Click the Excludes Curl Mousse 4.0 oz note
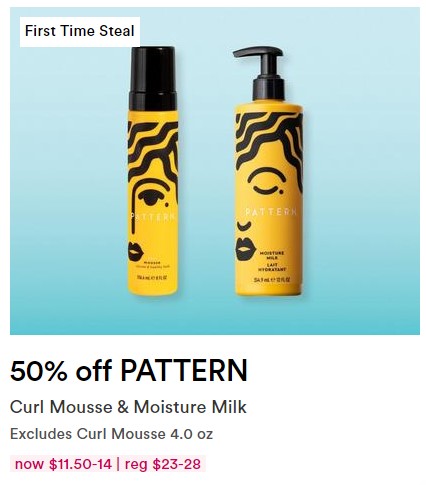This screenshot has height=485, width=426. coord(111,434)
